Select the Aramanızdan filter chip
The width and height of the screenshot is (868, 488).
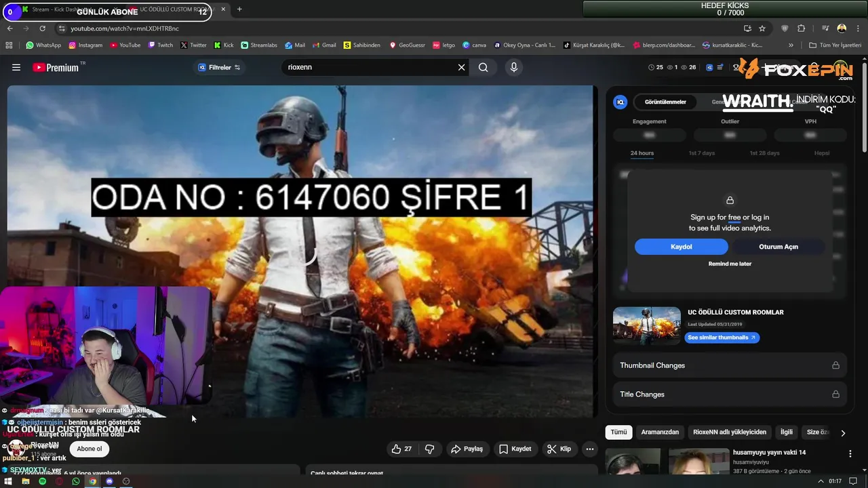(660, 432)
